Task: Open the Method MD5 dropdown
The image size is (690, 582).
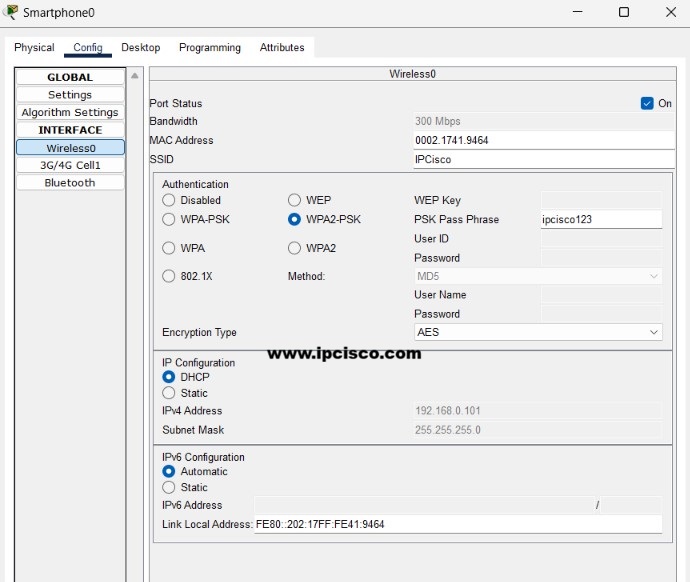Action: coord(538,276)
